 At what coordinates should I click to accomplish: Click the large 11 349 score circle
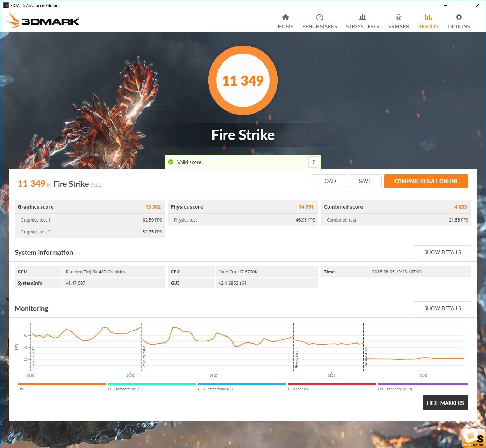tap(243, 80)
